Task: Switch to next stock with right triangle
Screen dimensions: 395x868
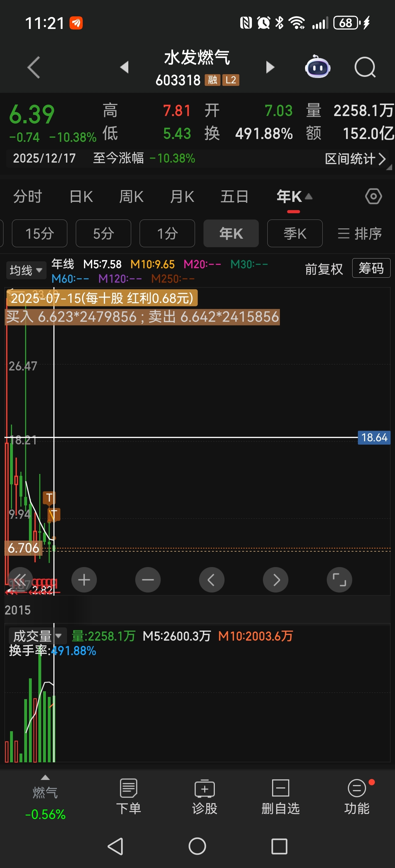Action: click(x=270, y=67)
